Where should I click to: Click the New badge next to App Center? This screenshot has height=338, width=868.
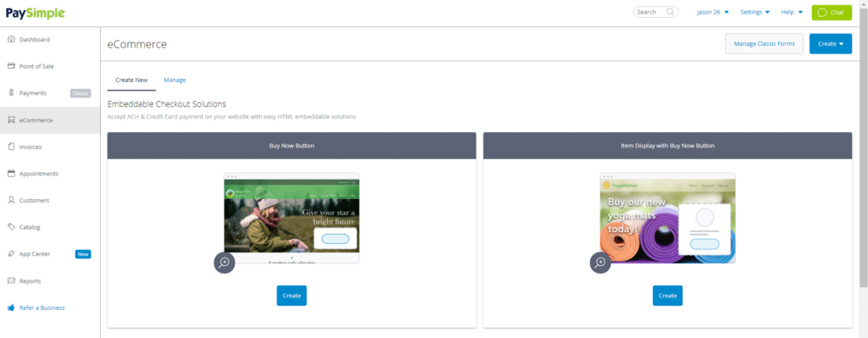[x=83, y=254]
